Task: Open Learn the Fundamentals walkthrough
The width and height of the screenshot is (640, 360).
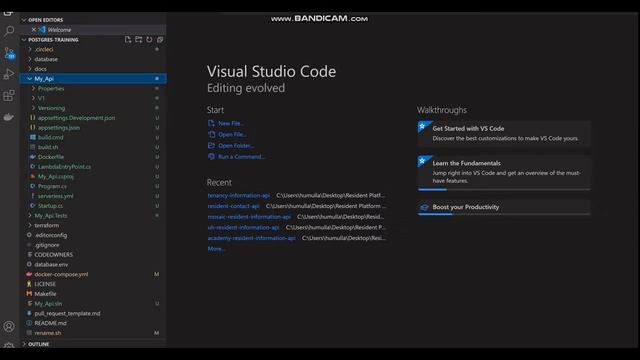Action: click(504, 172)
